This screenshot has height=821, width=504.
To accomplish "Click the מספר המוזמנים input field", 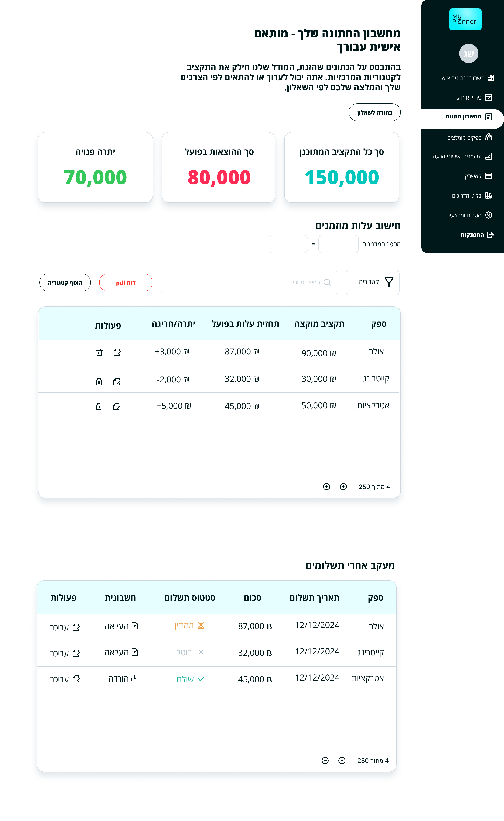I will click(338, 244).
